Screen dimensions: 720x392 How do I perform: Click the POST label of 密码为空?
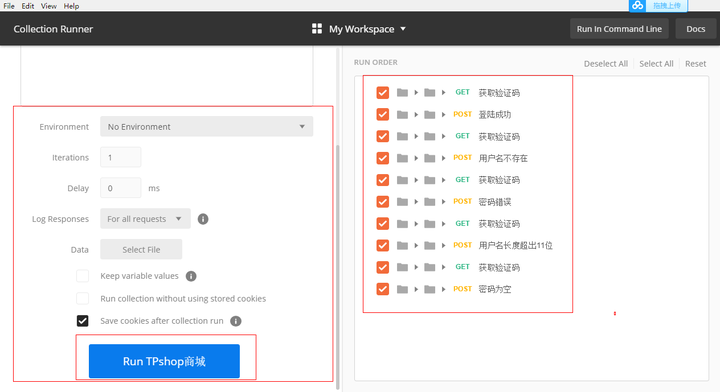pyautogui.click(x=462, y=289)
